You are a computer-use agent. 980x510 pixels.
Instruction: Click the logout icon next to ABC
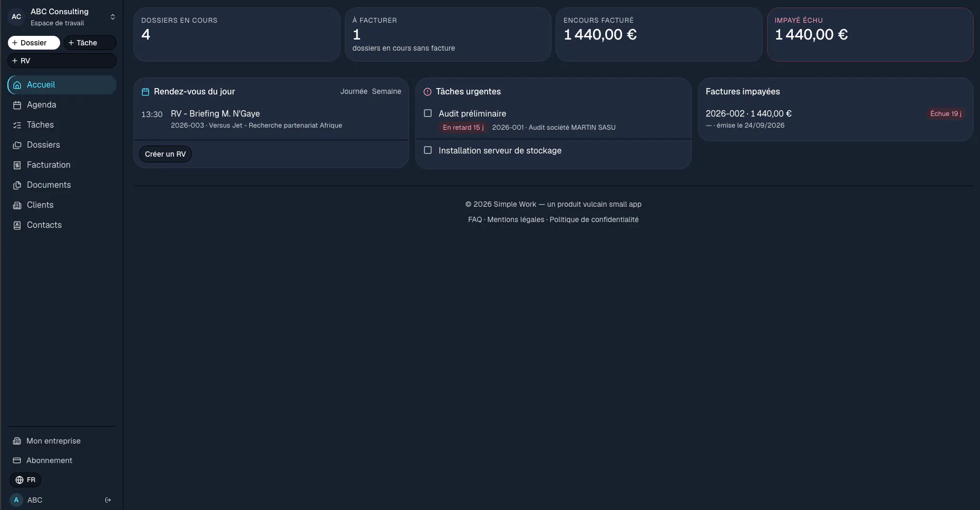click(x=108, y=500)
